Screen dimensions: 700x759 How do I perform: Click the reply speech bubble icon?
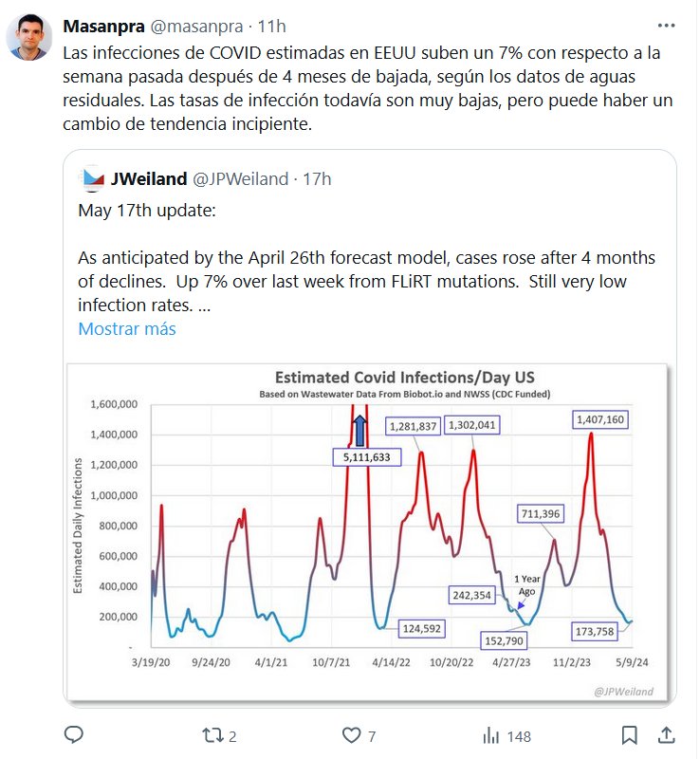(74, 735)
